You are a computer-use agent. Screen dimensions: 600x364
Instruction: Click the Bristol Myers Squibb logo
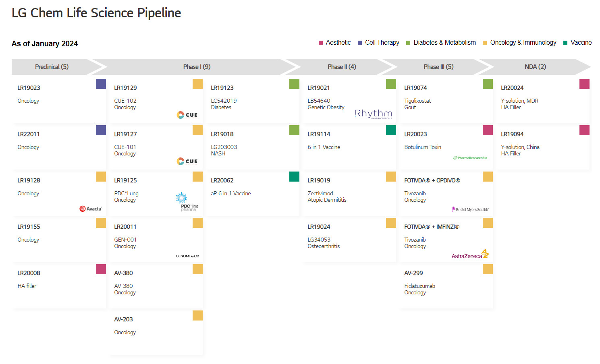click(x=470, y=209)
